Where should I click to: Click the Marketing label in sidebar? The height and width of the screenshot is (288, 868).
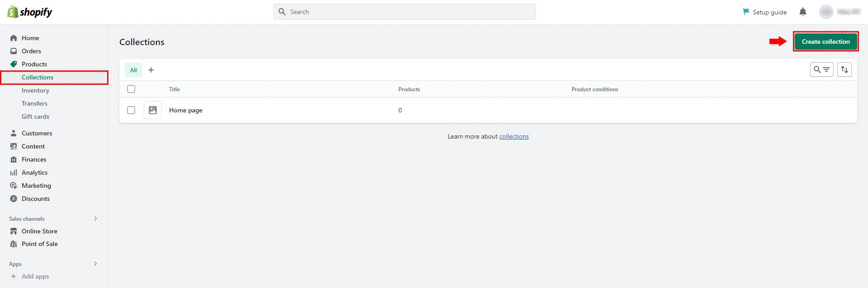[36, 186]
